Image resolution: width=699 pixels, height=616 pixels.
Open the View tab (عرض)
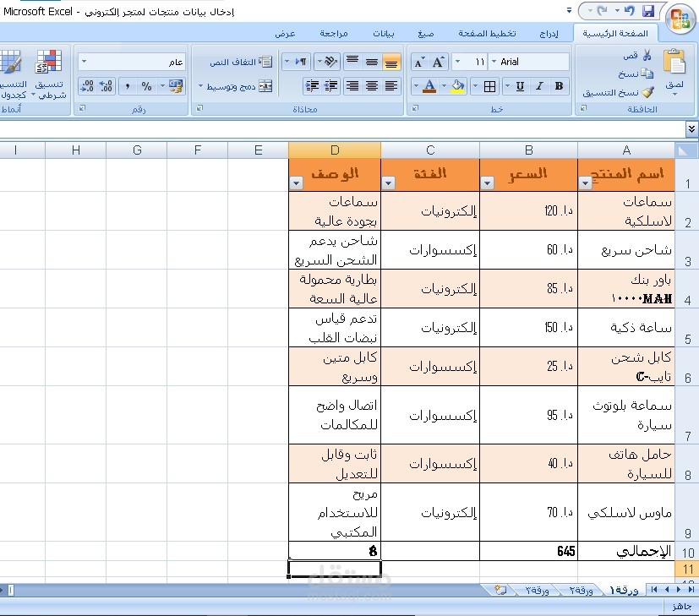[286, 34]
